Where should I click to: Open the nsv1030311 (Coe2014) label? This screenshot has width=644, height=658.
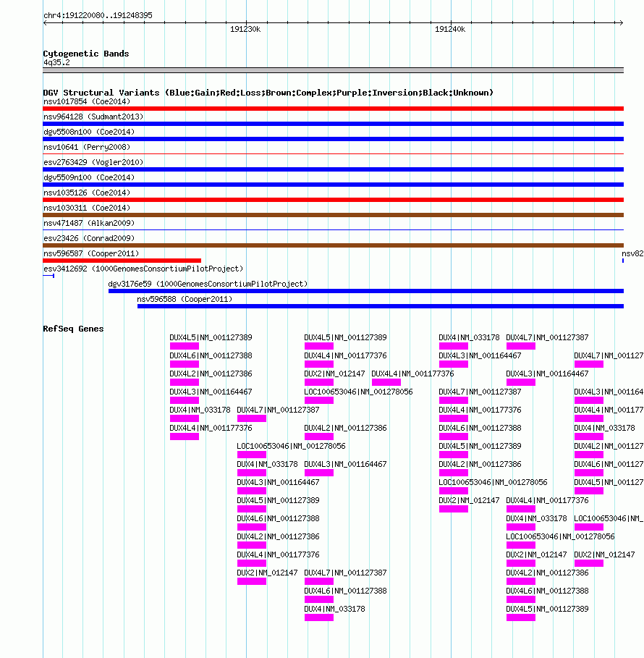pyautogui.click(x=87, y=208)
